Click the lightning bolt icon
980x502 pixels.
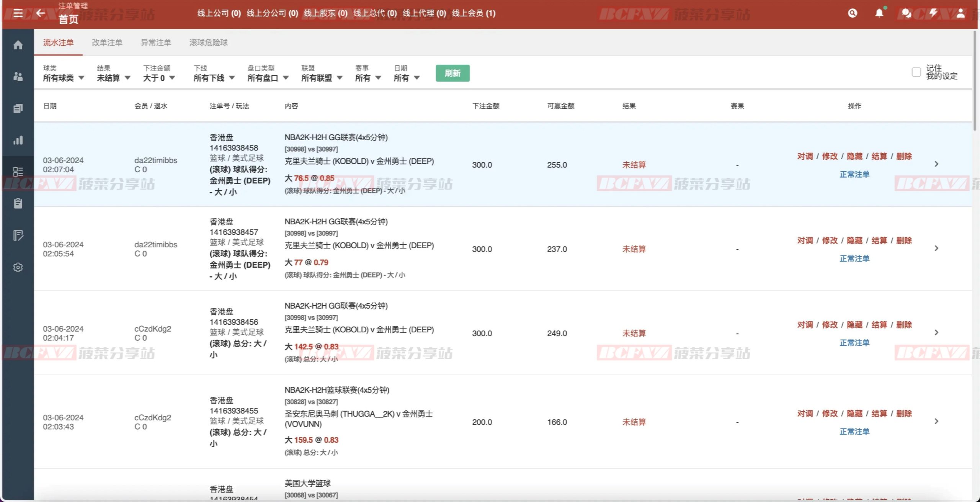[x=933, y=13]
